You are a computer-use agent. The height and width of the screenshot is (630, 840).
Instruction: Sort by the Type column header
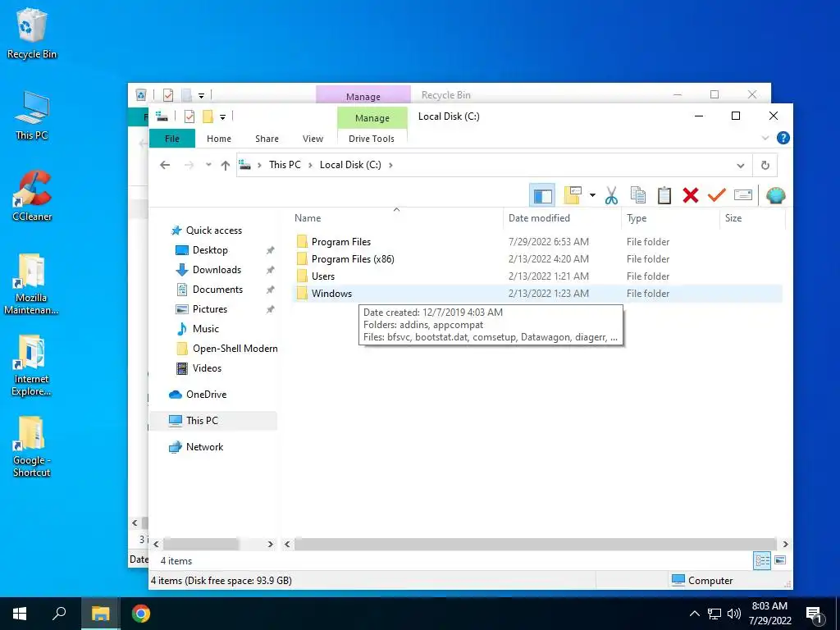pos(670,218)
